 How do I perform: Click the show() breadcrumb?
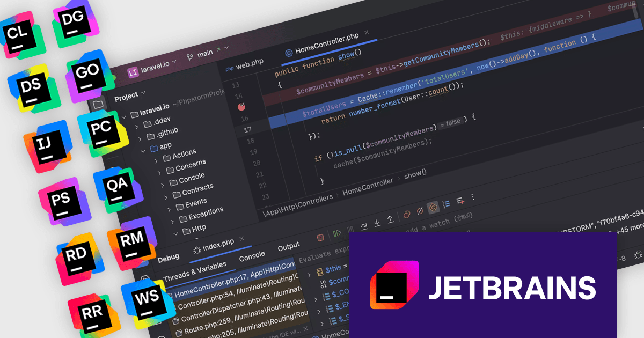[x=415, y=174]
